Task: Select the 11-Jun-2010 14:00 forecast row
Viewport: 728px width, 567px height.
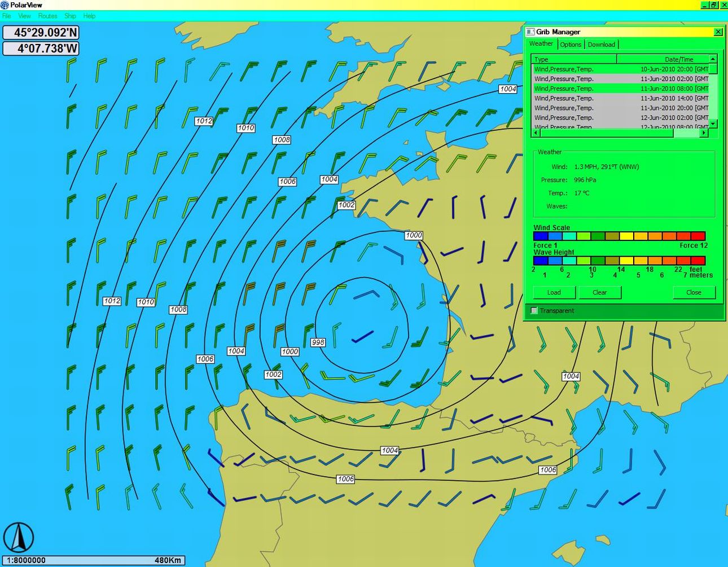Action: [x=621, y=98]
